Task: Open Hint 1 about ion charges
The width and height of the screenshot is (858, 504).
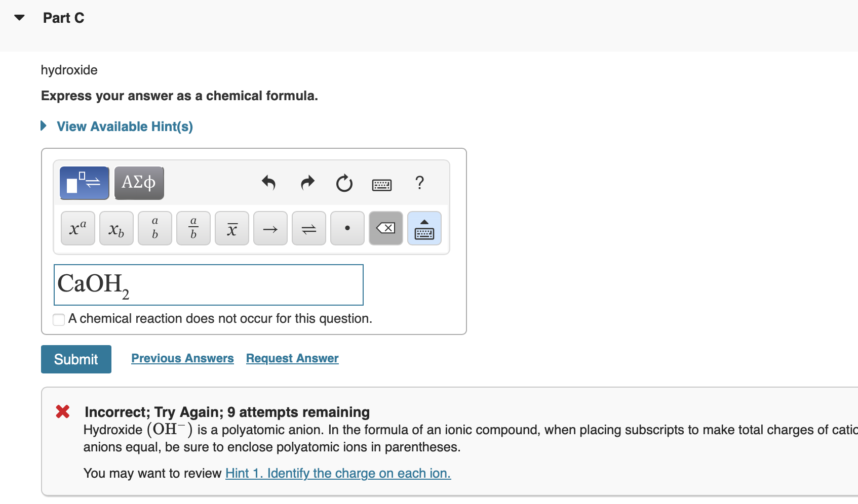Action: (x=338, y=473)
